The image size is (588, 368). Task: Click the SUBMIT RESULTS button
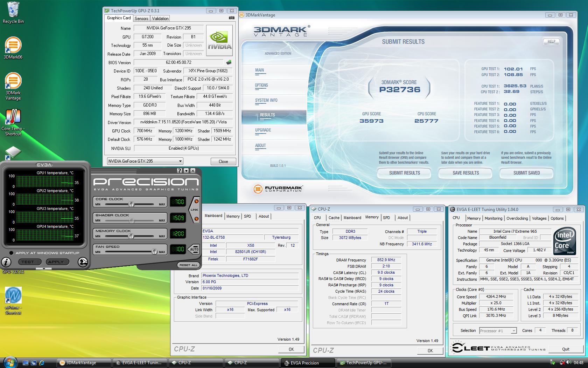[404, 173]
